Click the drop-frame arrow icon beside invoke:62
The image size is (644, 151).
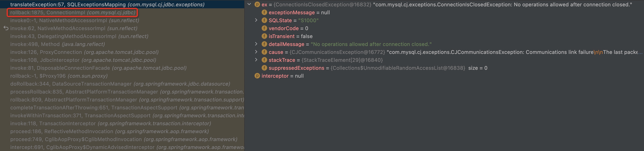[x=6, y=28]
